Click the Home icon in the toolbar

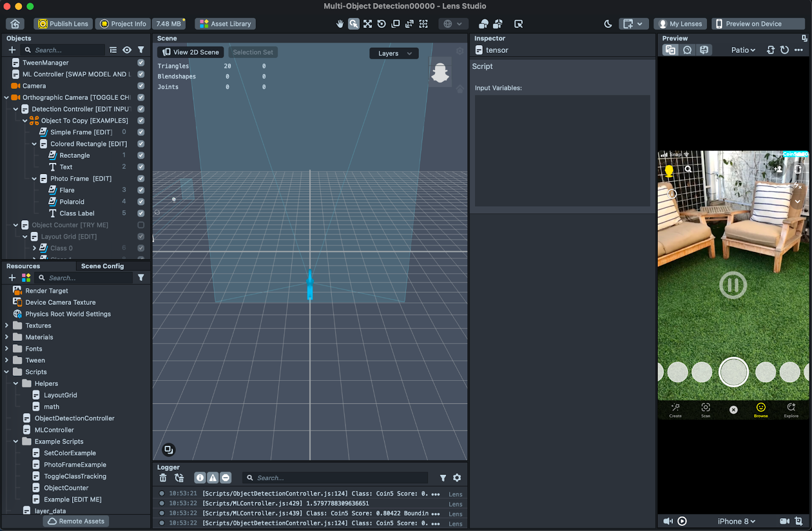pos(15,24)
